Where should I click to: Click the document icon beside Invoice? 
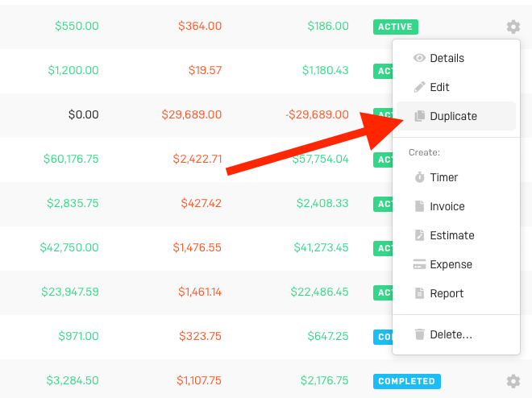(x=419, y=206)
